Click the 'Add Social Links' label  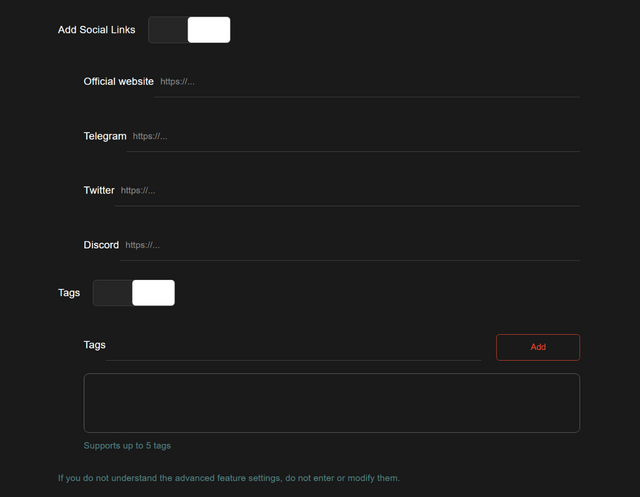[96, 30]
